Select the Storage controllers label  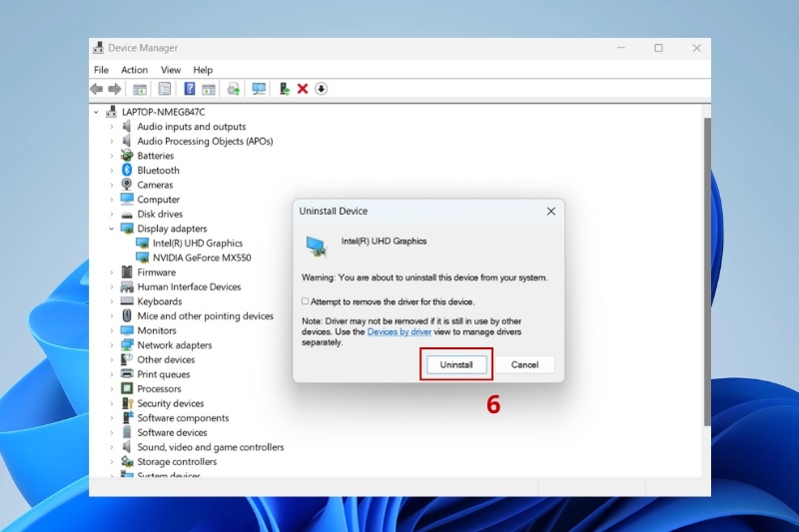tap(177, 462)
